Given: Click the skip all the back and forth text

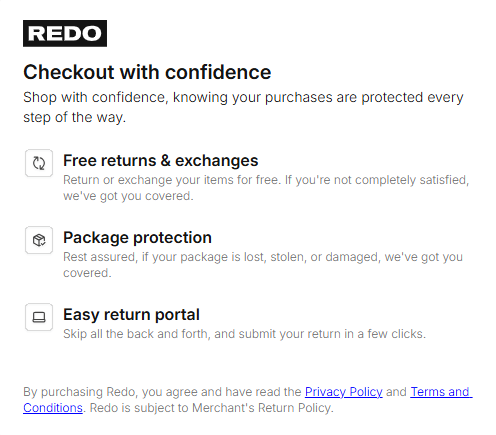Looking at the screenshot, I should pos(245,334).
